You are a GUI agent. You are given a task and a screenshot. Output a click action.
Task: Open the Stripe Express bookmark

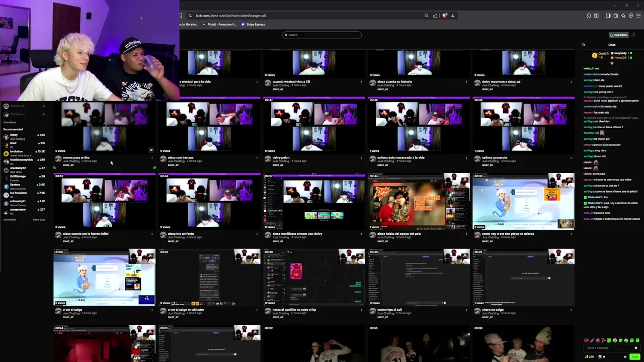click(253, 24)
